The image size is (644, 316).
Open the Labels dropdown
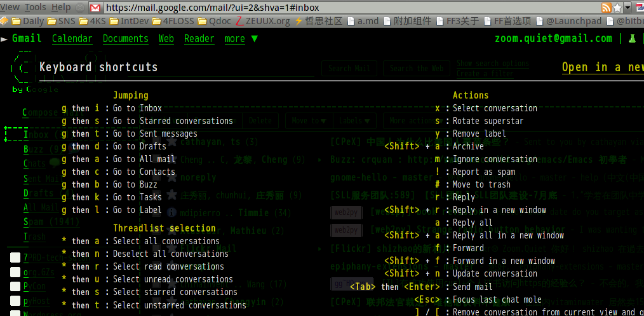[355, 121]
